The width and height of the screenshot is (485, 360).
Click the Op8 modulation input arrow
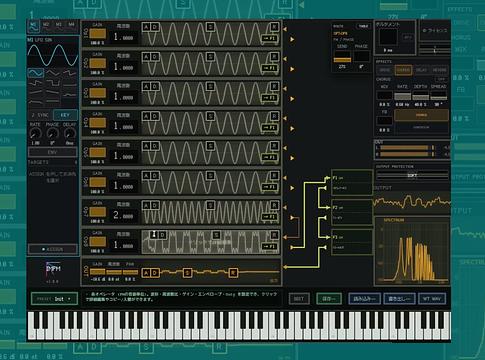pyautogui.click(x=285, y=237)
